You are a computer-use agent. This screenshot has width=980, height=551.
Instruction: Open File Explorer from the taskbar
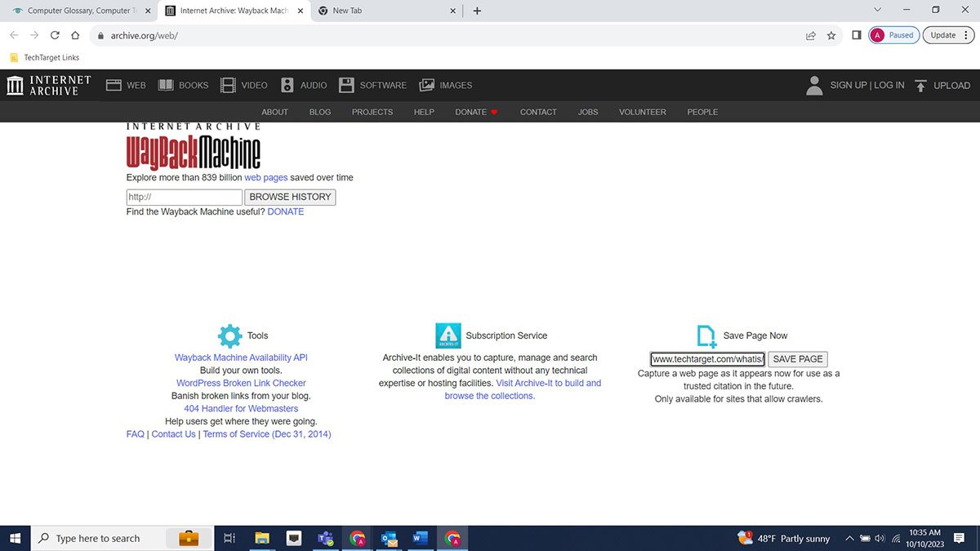pyautogui.click(x=262, y=538)
